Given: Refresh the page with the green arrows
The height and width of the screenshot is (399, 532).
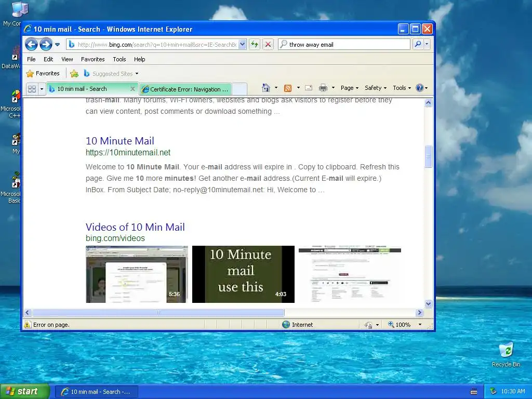Looking at the screenshot, I should click(255, 45).
